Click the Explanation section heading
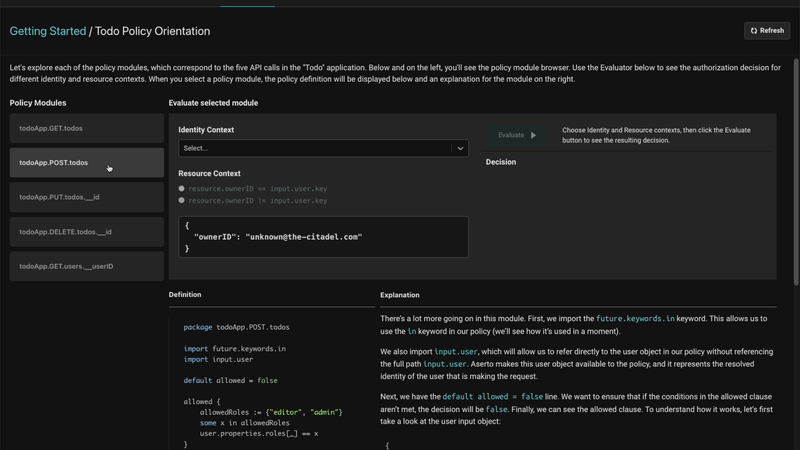Image resolution: width=800 pixels, height=450 pixels. (x=400, y=295)
